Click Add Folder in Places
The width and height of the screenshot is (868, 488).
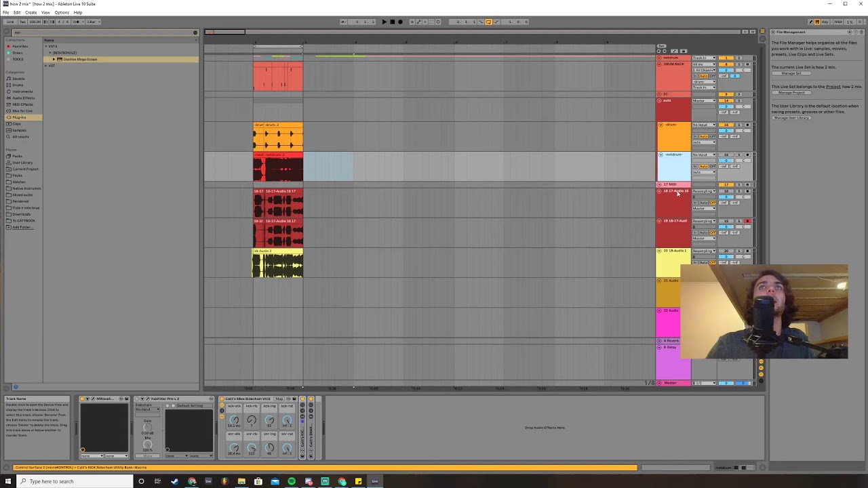click(22, 227)
